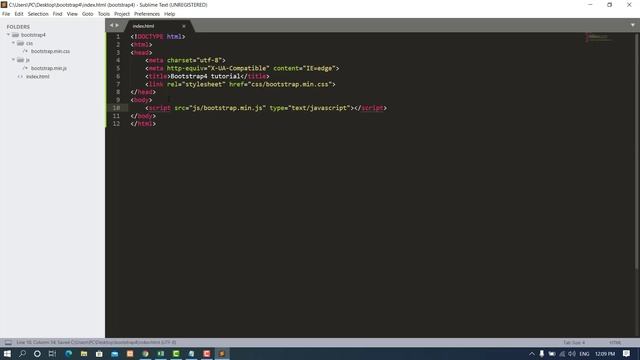Screen dimensions: 640x360
Task: Click line number 10 in gutter
Action: (x=116, y=108)
